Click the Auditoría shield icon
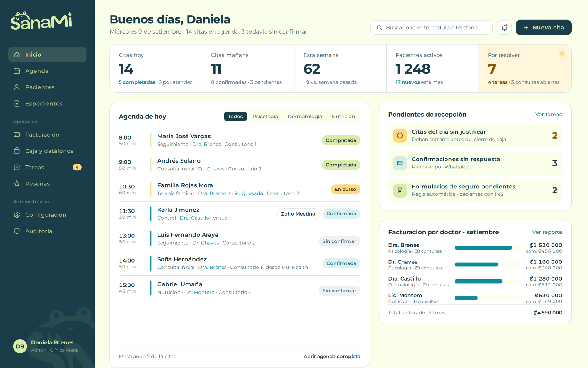This screenshot has height=368, width=588. pos(17,231)
